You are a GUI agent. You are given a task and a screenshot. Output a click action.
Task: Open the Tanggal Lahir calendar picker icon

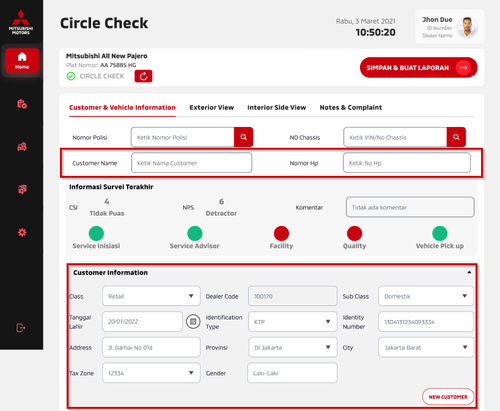tap(193, 322)
